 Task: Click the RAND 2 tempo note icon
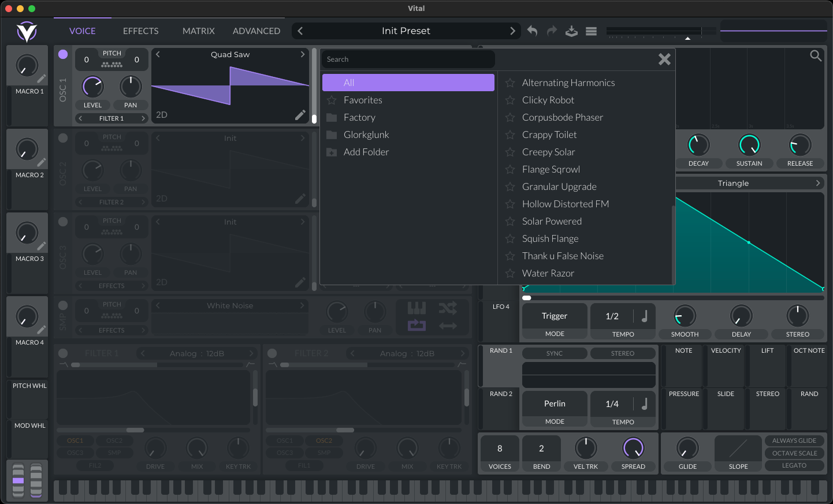(x=644, y=404)
